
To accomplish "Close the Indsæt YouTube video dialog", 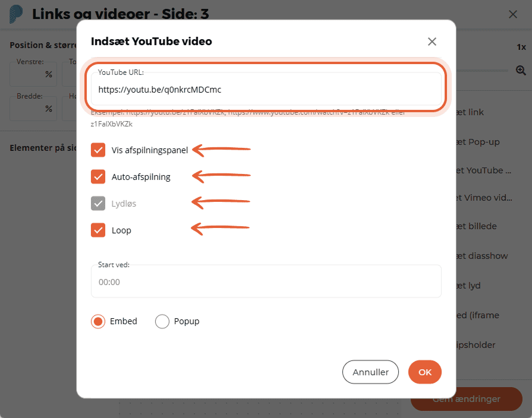I will 432,42.
